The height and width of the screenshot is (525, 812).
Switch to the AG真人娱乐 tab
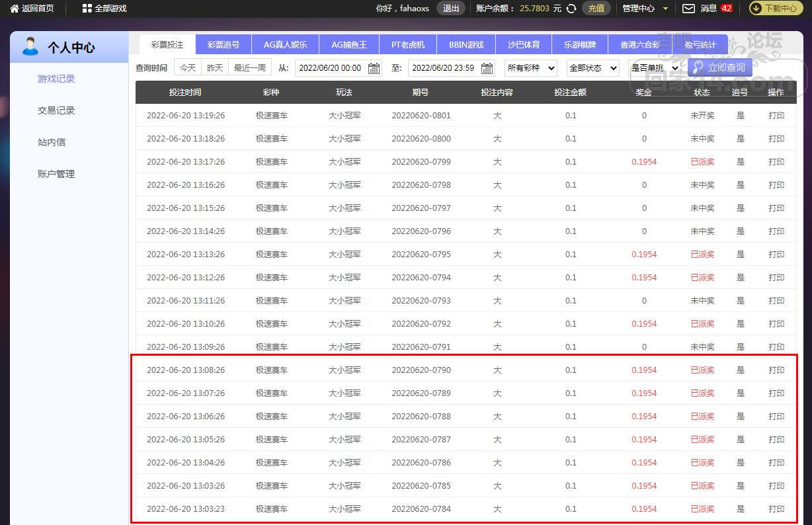(x=285, y=45)
